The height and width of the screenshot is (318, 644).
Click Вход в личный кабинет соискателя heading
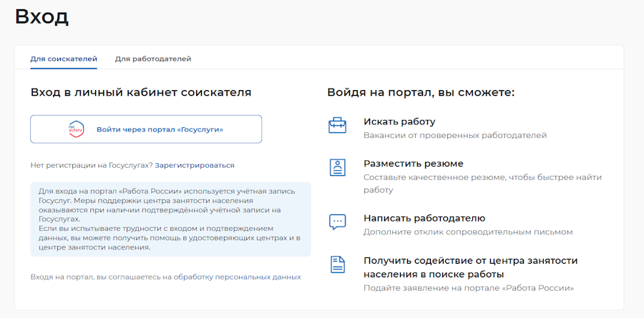(141, 92)
